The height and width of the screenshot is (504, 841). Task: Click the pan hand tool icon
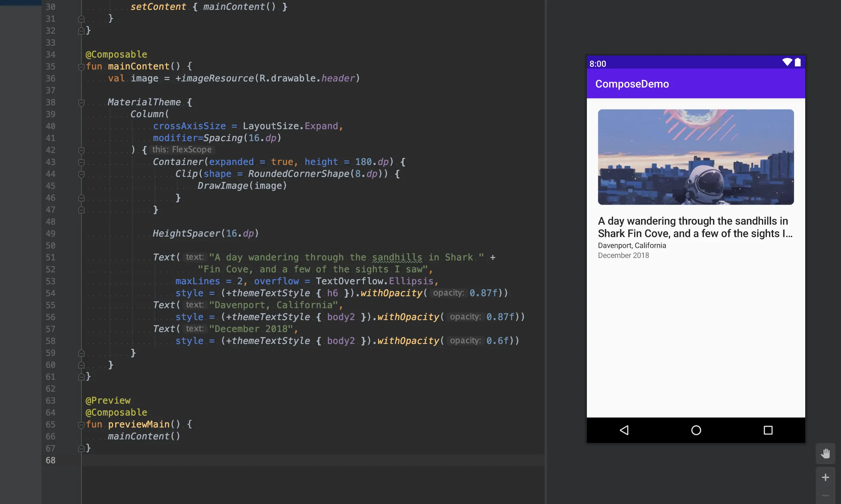(x=825, y=453)
